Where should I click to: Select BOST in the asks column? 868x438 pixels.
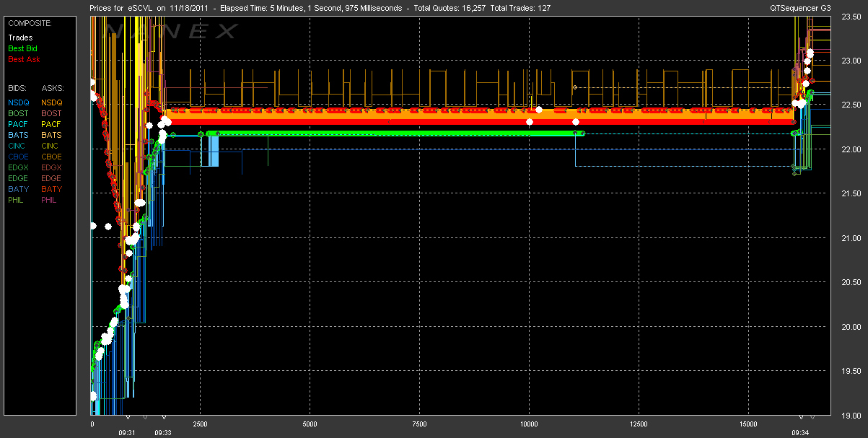[52, 113]
